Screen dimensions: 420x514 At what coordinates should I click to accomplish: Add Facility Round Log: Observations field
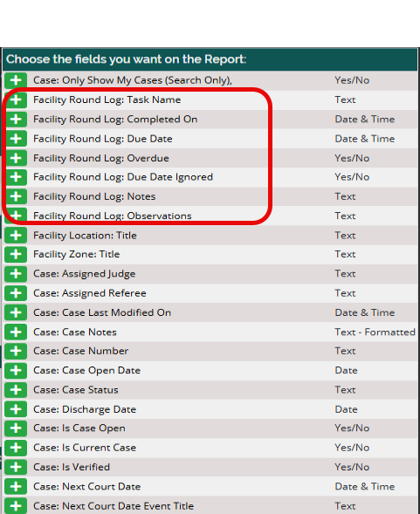pos(16,216)
